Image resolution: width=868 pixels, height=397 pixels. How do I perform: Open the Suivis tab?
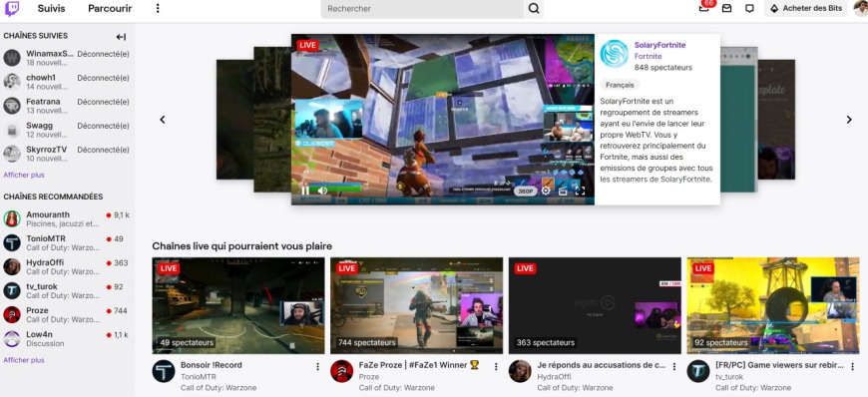tap(52, 8)
